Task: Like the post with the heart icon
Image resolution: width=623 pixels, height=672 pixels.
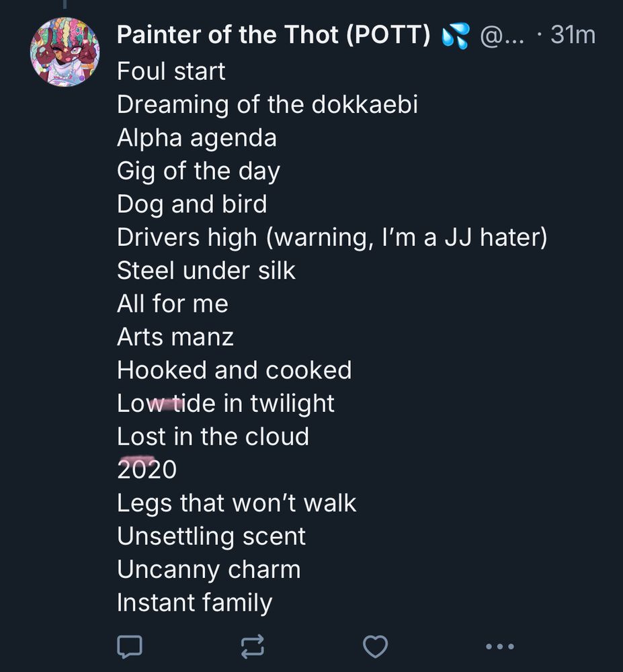Action: (x=375, y=646)
